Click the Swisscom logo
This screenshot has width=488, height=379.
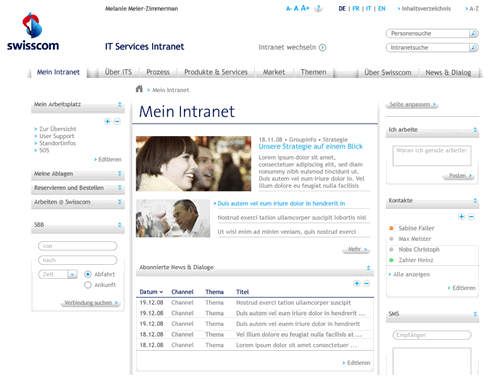[33, 32]
